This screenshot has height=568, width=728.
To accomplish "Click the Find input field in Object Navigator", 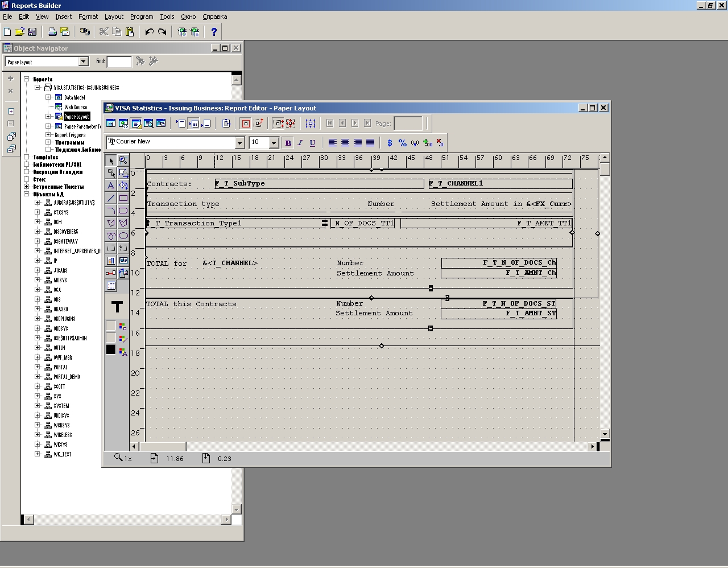I will coord(119,61).
